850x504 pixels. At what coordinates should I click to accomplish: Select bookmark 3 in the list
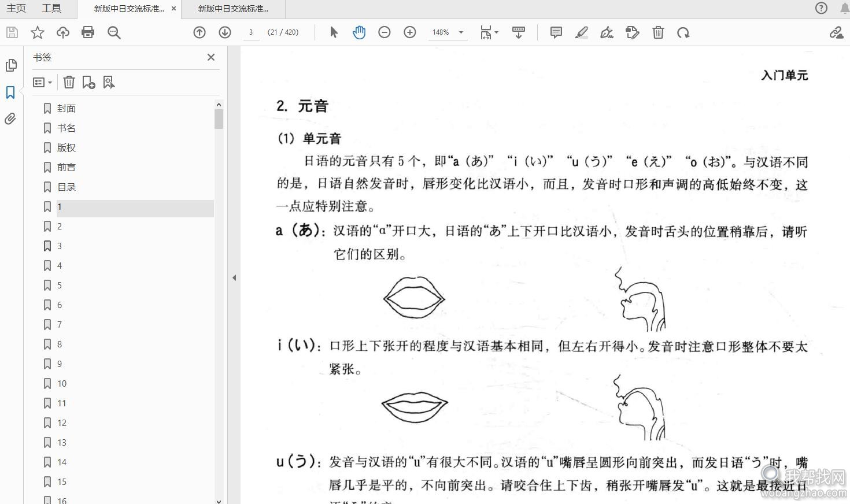point(60,246)
